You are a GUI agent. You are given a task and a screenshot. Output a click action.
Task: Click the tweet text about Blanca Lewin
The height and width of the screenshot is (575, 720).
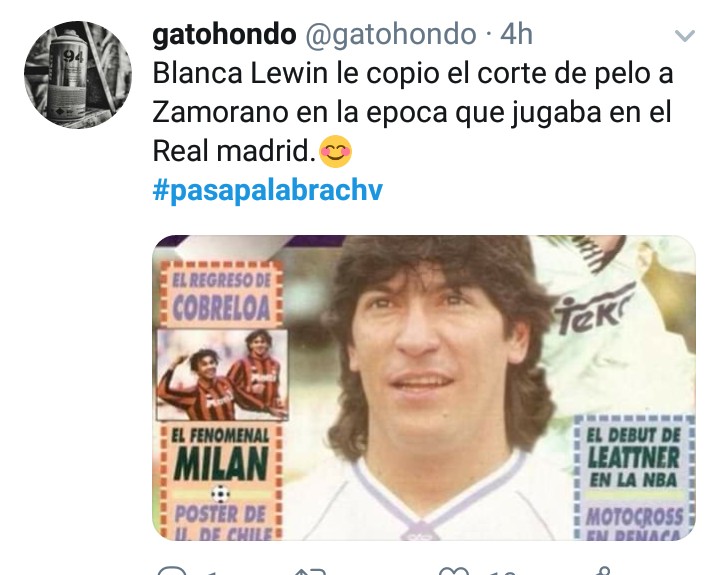(413, 112)
